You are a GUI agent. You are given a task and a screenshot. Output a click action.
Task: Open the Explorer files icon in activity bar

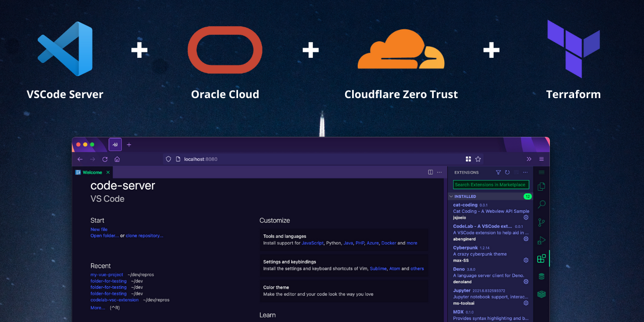point(541,187)
